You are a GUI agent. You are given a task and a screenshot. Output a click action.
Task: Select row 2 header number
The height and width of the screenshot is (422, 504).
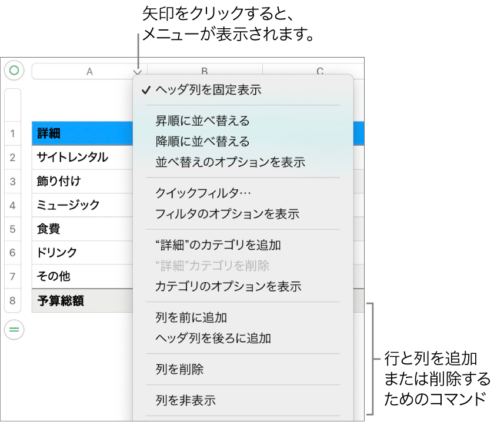(x=12, y=158)
